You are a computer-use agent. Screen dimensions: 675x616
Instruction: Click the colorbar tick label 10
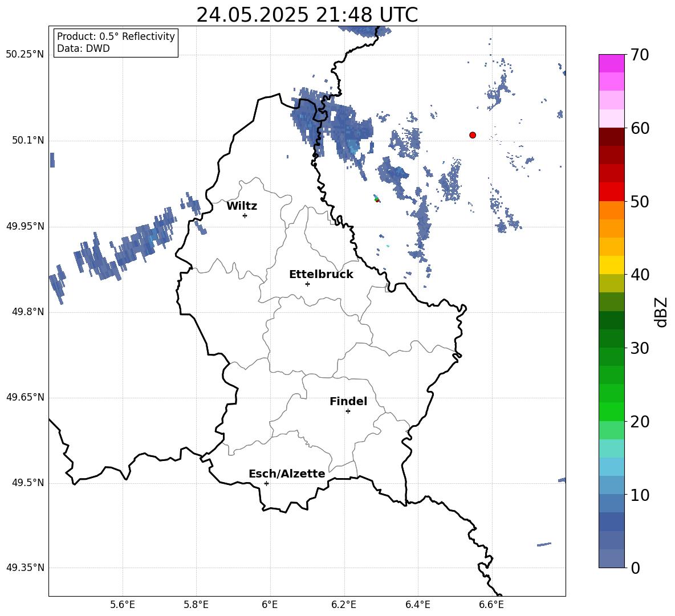[x=639, y=495]
